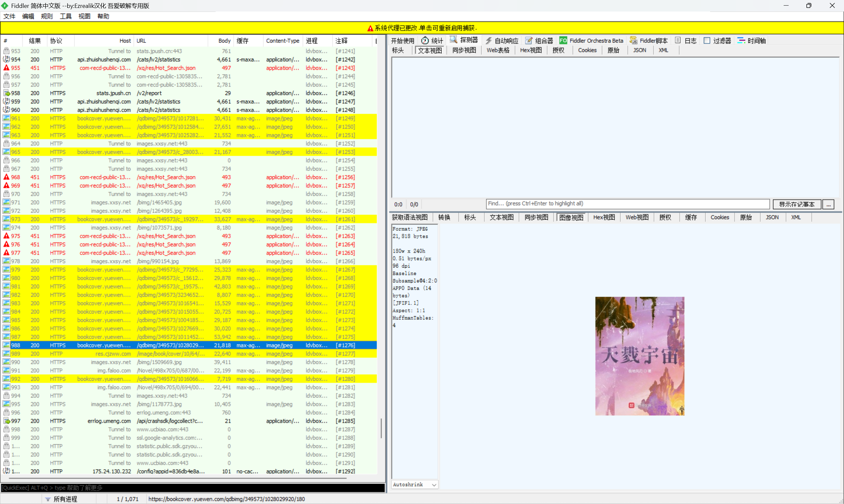Open the 自动响应 lightning icon tab
Viewport: 844px width, 504px height.
[488, 41]
